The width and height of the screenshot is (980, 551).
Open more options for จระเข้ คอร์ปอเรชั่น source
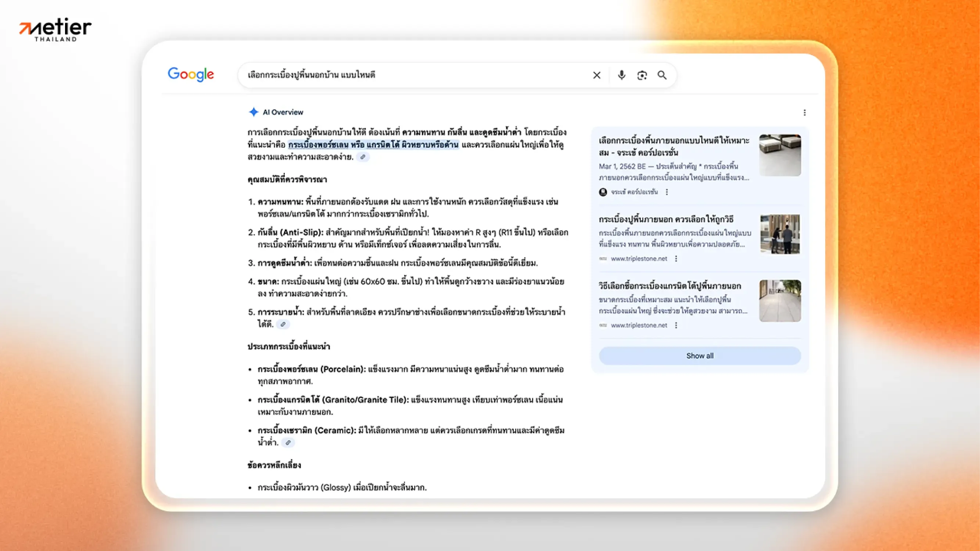[667, 192]
